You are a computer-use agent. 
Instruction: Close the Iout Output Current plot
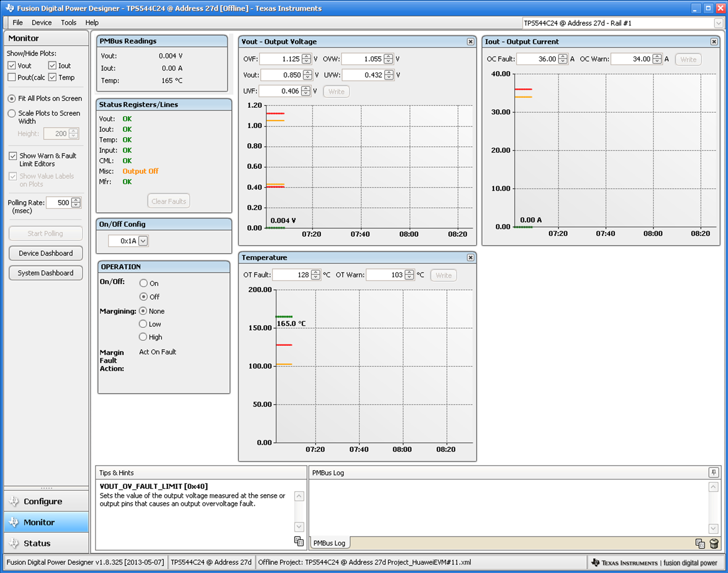pos(714,42)
